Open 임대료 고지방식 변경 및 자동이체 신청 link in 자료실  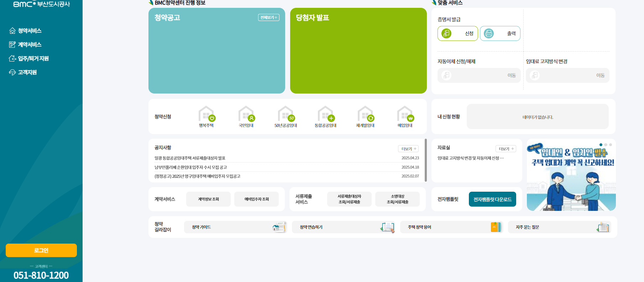pos(471,158)
